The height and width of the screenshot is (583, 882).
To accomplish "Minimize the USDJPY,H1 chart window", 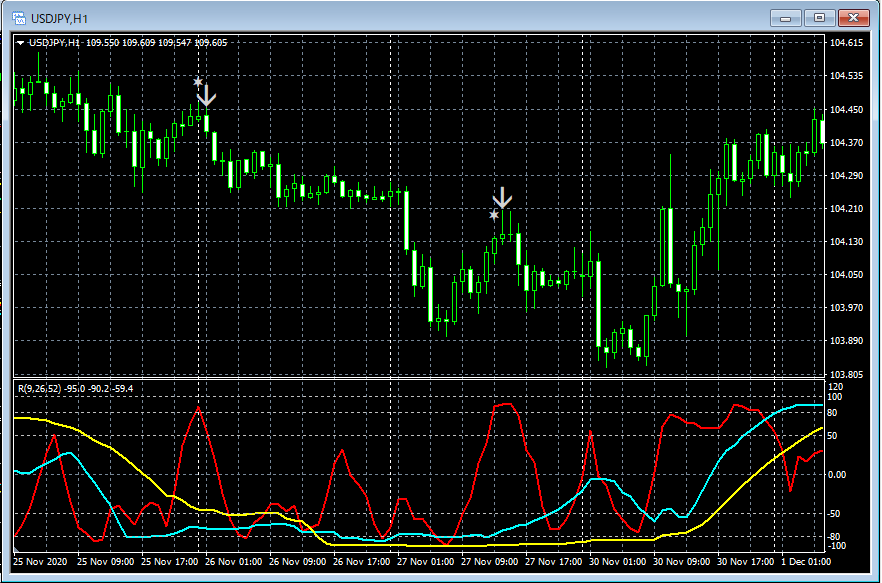I will (786, 19).
